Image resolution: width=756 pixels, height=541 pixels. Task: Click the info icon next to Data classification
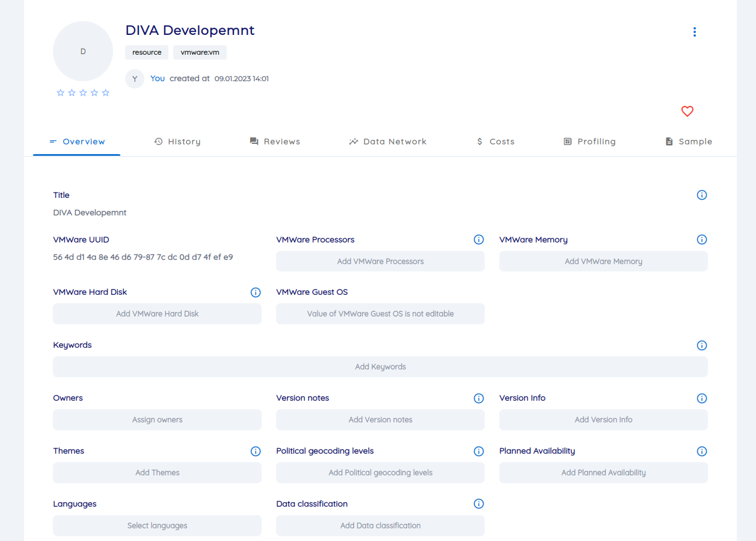point(479,504)
